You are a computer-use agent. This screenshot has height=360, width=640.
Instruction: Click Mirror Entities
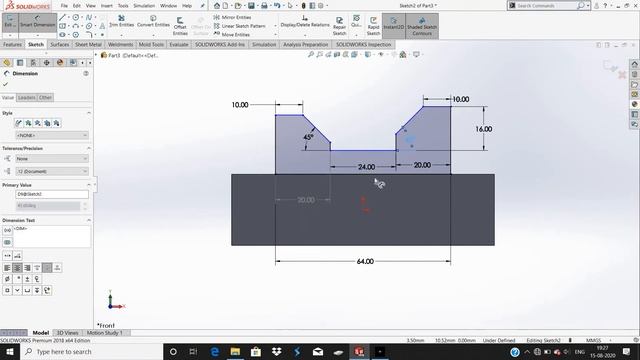click(x=232, y=18)
